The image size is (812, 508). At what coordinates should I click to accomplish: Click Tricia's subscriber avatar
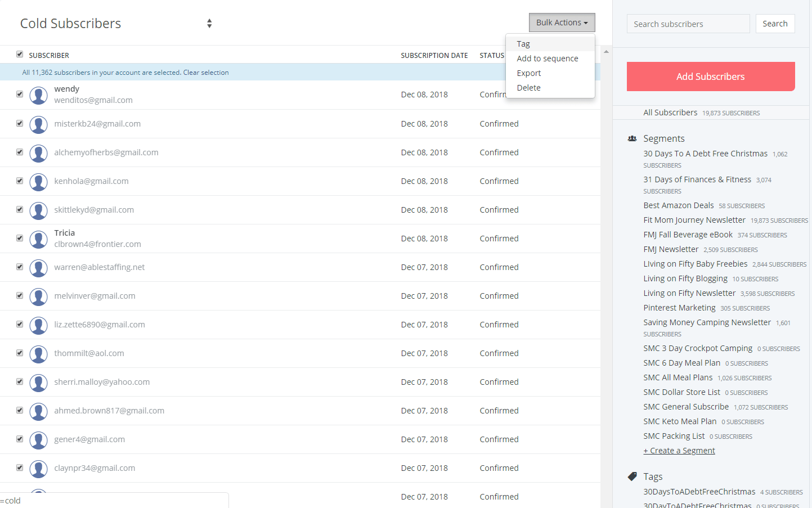38,239
